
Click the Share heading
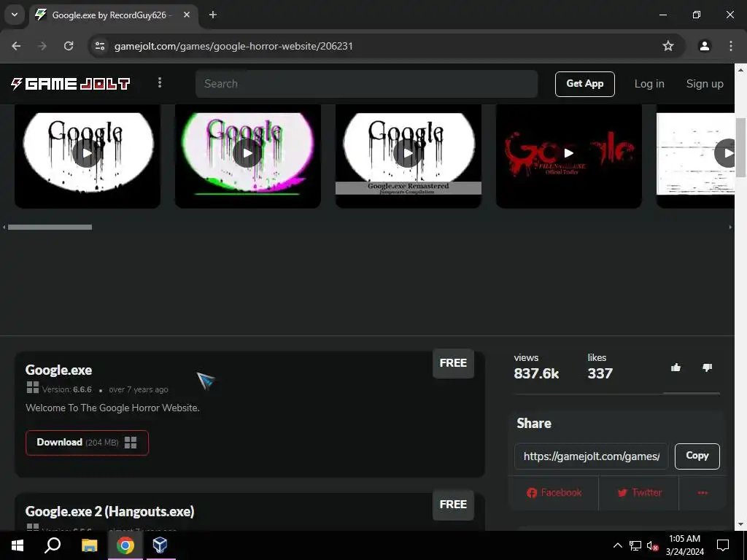coord(534,424)
